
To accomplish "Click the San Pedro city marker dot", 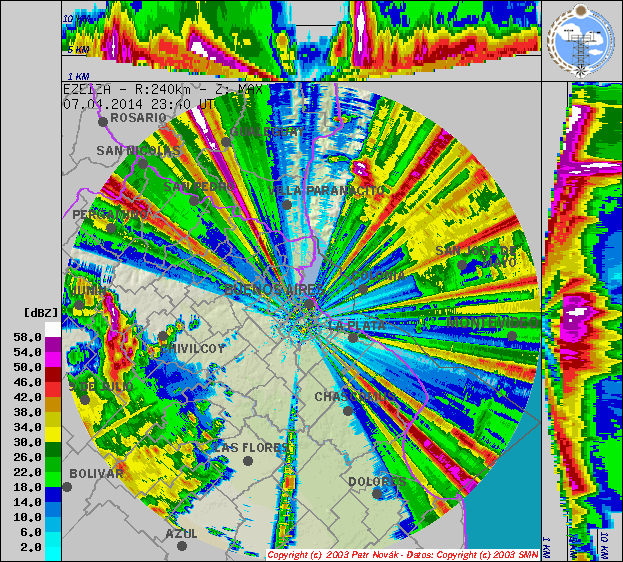I will coord(194,201).
